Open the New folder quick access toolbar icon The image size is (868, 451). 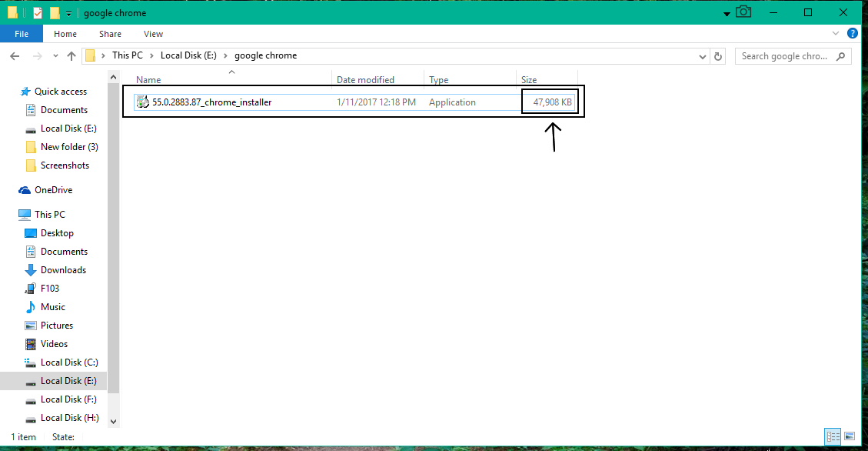coord(55,12)
